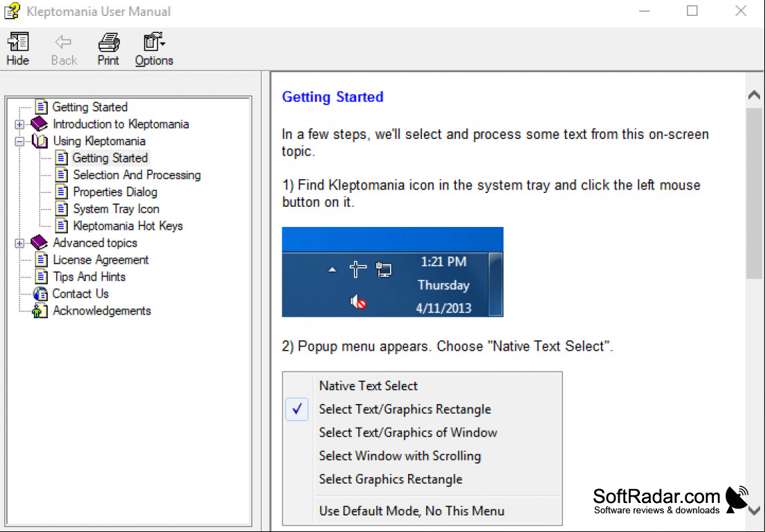
Task: Click the Kleptomania Hot Keys page icon
Action: tap(62, 226)
